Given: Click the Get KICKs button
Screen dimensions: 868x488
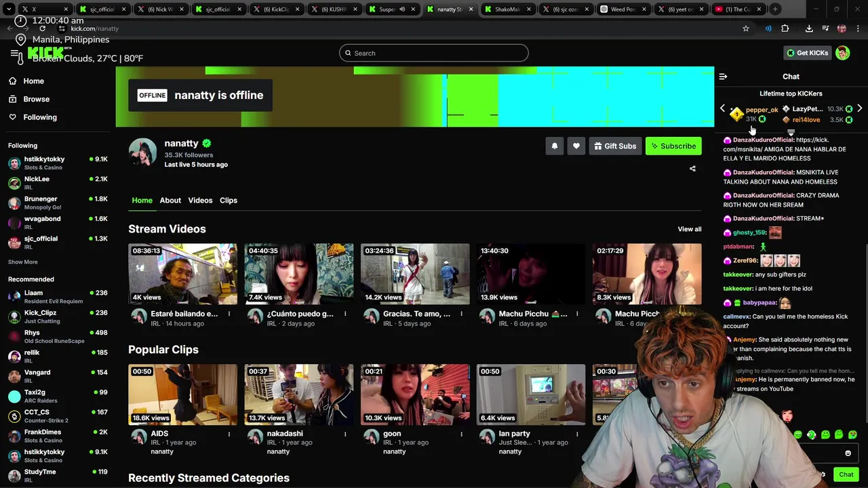Looking at the screenshot, I should 807,53.
